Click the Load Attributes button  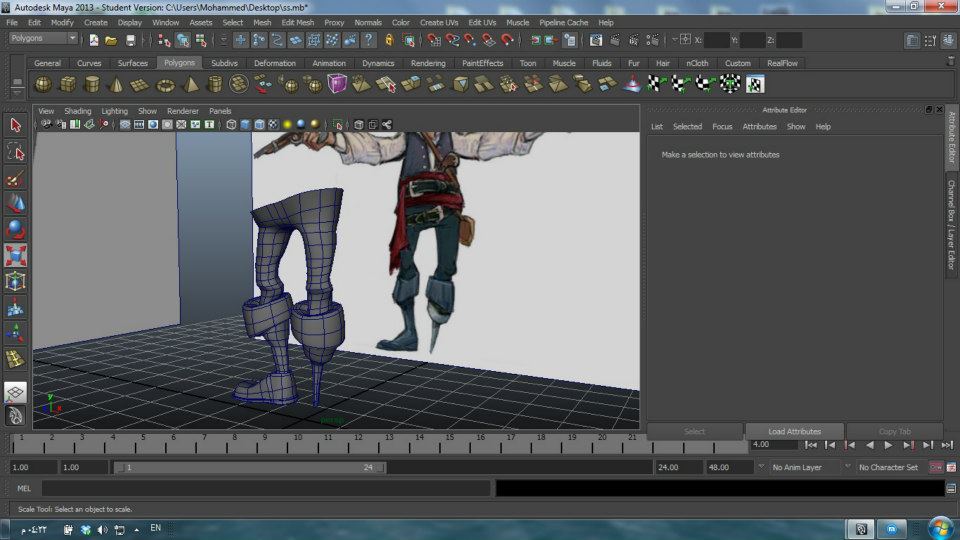tap(794, 431)
